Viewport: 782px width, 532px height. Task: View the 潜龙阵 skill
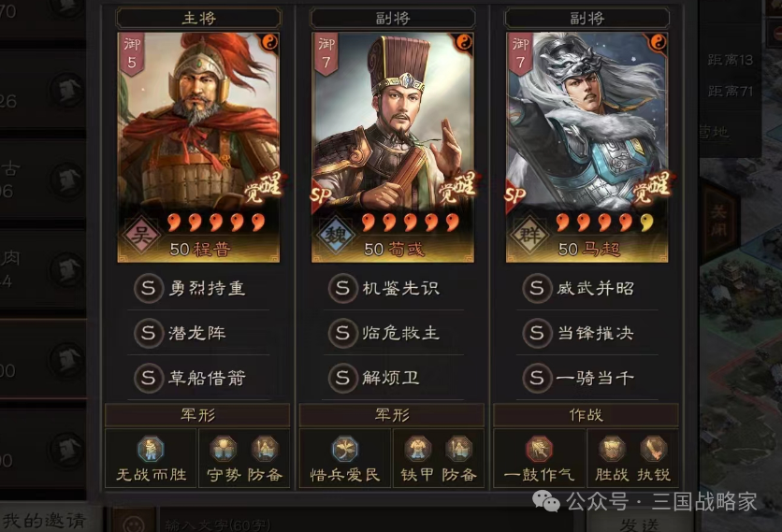click(x=198, y=333)
